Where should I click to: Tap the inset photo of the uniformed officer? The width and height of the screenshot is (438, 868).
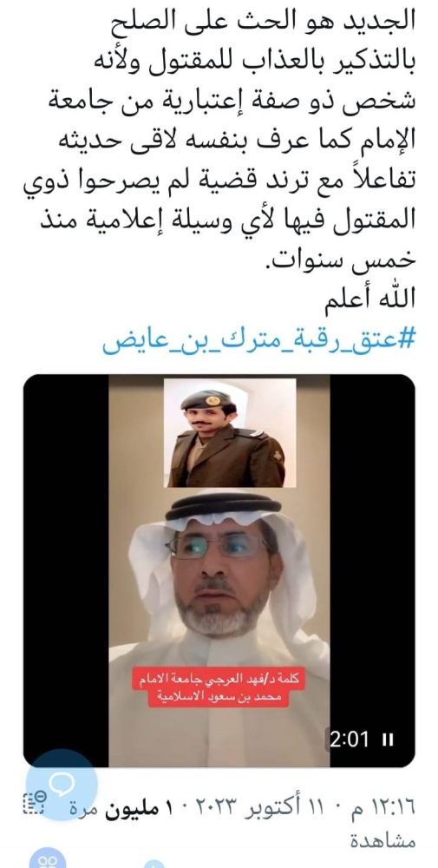[230, 432]
